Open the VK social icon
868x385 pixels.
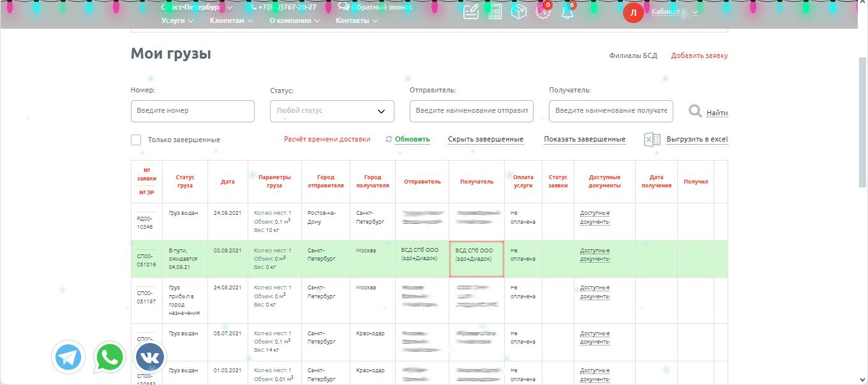(150, 357)
